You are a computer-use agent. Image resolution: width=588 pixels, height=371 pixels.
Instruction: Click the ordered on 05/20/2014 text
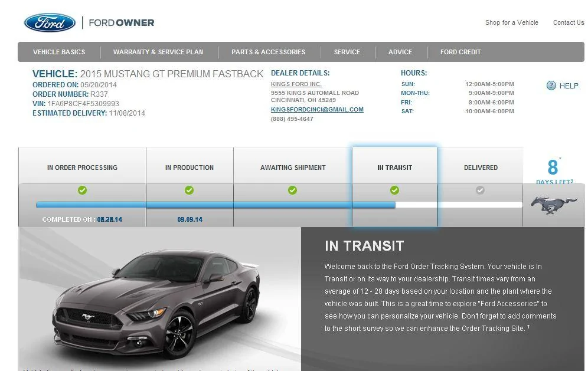[74, 85]
